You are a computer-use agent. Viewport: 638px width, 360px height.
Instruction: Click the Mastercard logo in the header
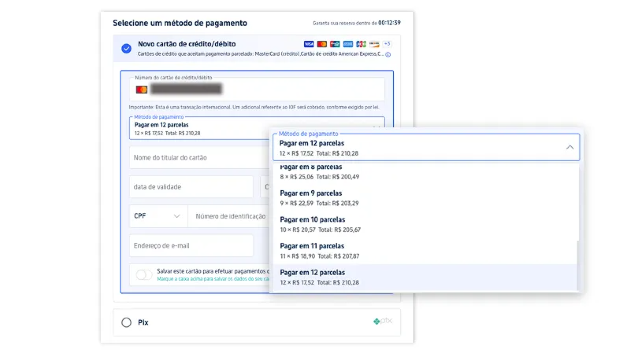[322, 44]
